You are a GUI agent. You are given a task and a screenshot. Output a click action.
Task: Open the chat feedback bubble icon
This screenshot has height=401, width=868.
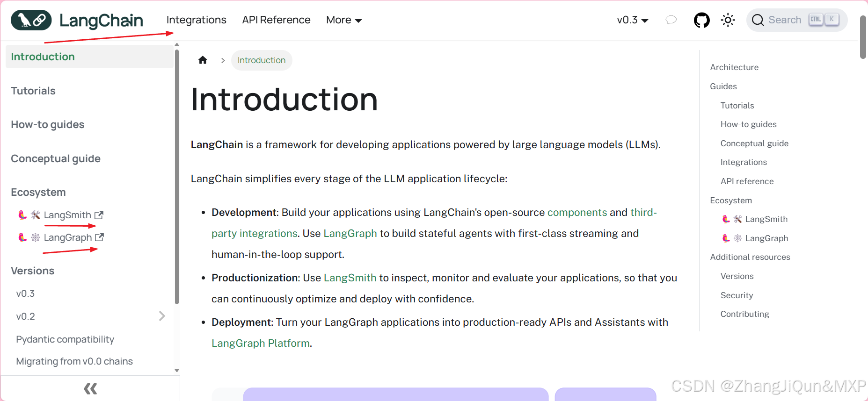click(671, 20)
